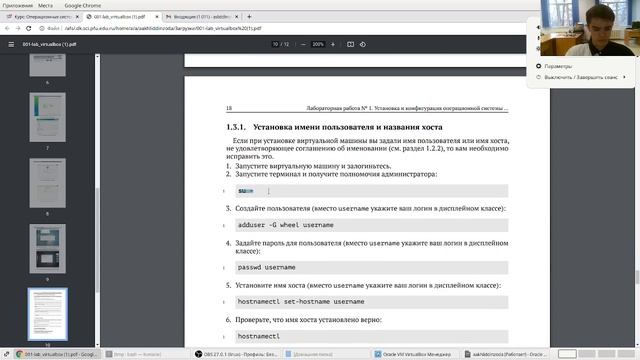Screen dimensions: 640x360
Task: Open the Приложения menu
Action: (18, 5)
